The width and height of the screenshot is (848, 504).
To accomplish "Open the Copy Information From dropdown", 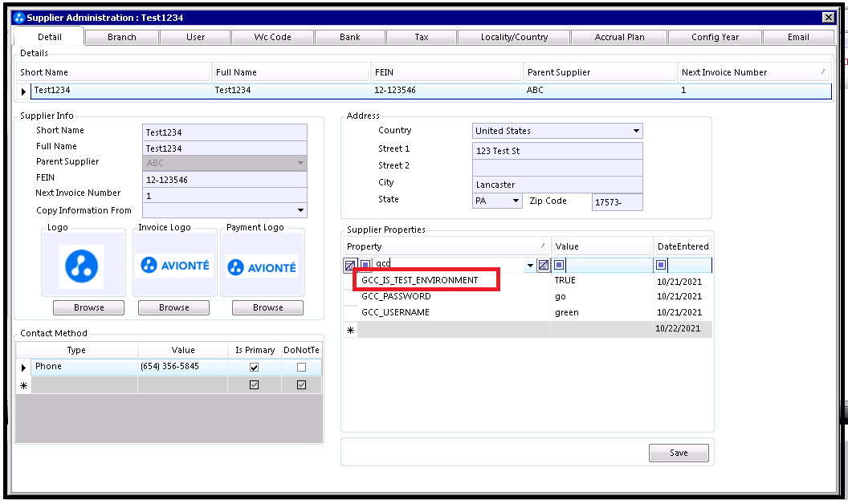I will click(301, 210).
